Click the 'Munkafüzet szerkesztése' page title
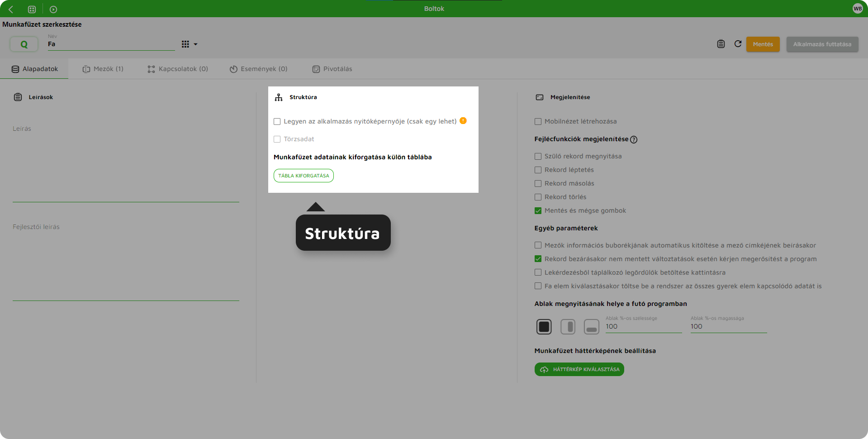This screenshot has height=439, width=868. click(x=42, y=24)
